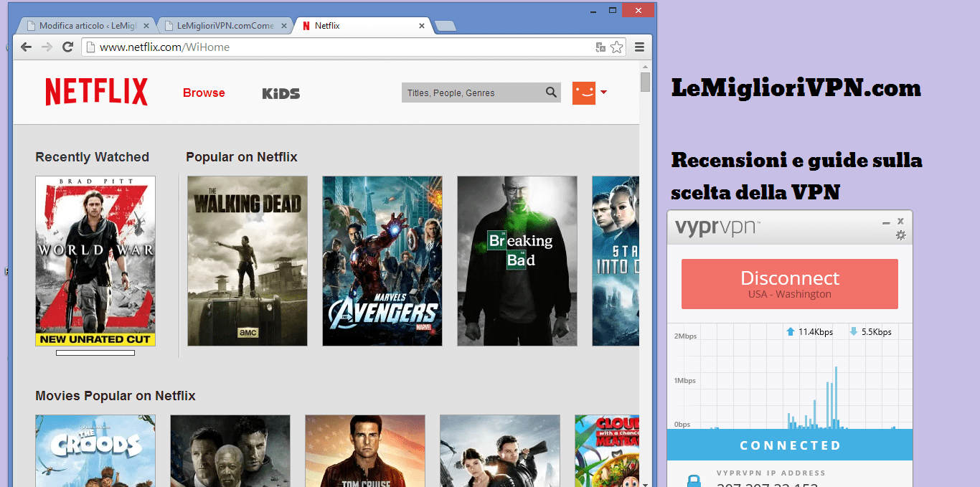
Task: Click the VYPRVPN IP ADDRESS label
Action: pos(771,473)
